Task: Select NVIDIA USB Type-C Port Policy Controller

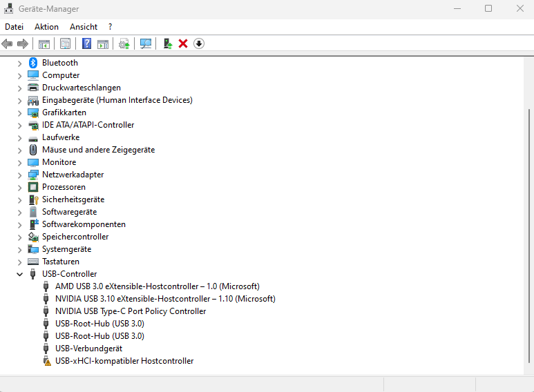Action: coord(131,311)
